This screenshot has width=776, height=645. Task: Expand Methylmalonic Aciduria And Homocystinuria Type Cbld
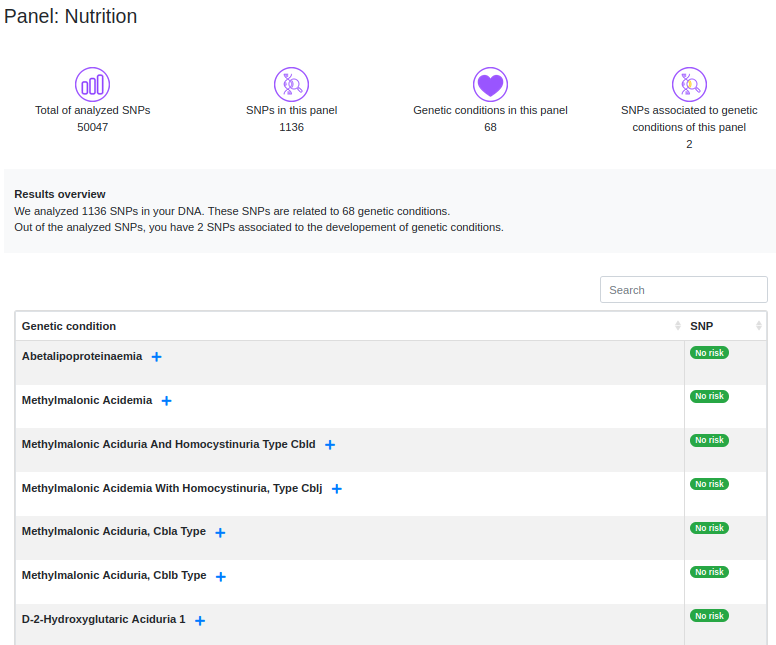pyautogui.click(x=330, y=445)
